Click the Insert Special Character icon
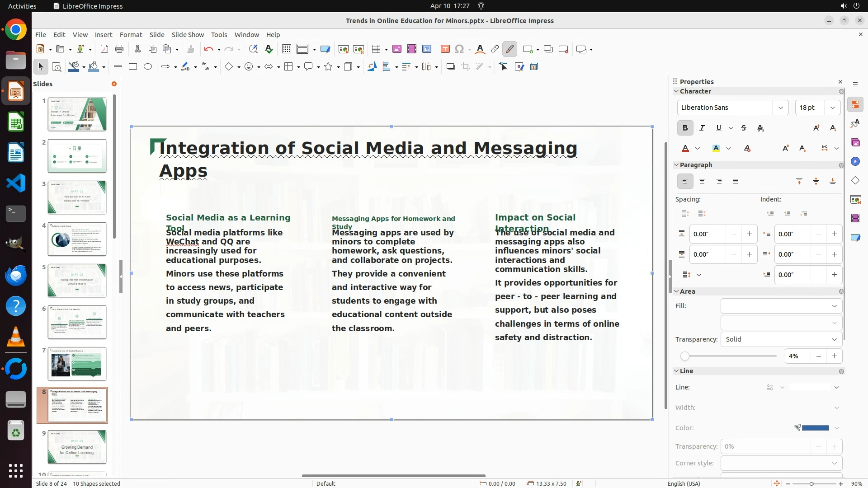Image resolution: width=868 pixels, height=488 pixels. pyautogui.click(x=459, y=49)
